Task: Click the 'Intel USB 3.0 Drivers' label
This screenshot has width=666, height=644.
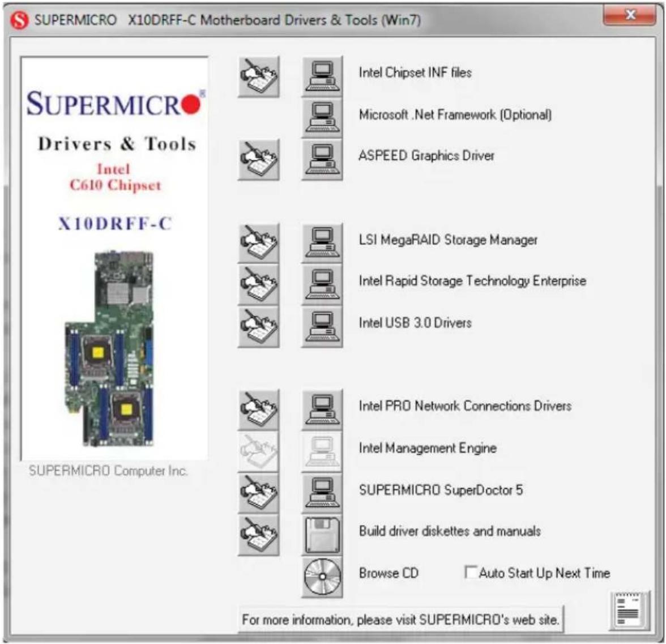Action: [415, 323]
